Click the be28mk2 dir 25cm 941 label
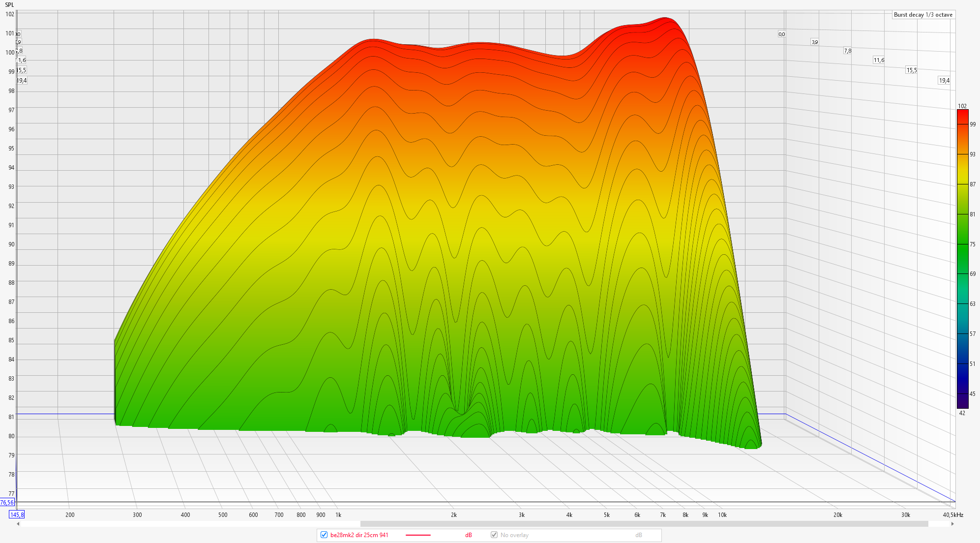 coord(359,535)
